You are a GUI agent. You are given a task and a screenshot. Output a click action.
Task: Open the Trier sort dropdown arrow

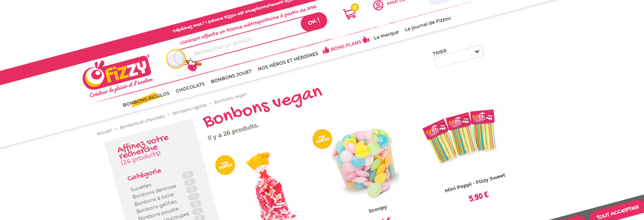tap(477, 52)
